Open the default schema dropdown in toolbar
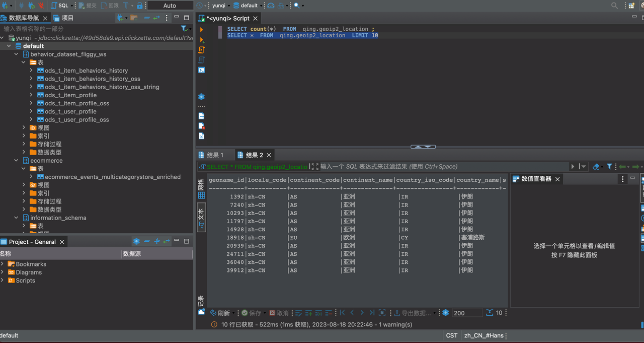Viewport: 644px width, 343px height. pyautogui.click(x=250, y=6)
